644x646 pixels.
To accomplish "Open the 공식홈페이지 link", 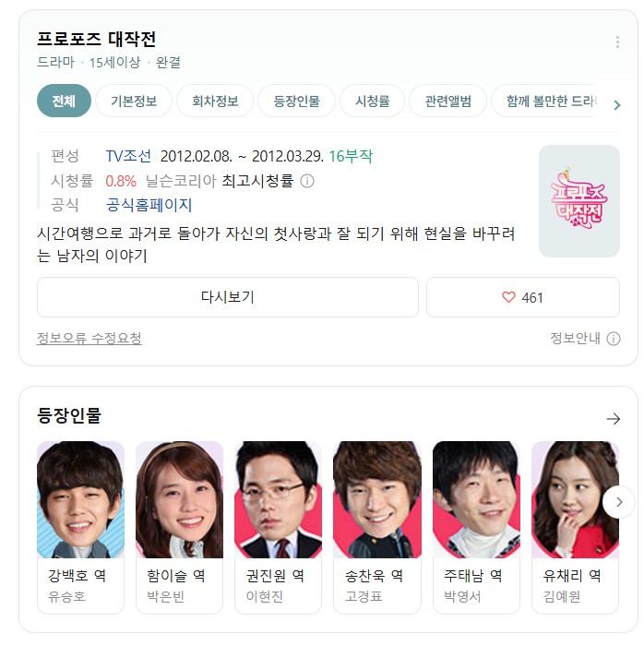I will 149,205.
